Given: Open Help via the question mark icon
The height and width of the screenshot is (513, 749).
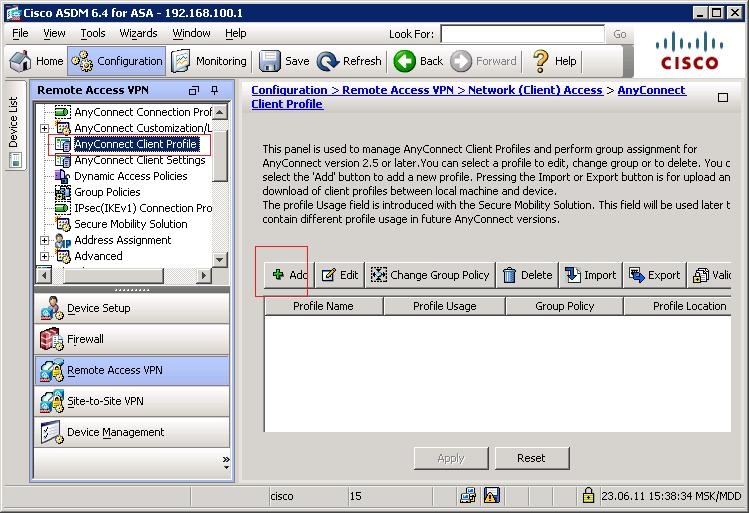Looking at the screenshot, I should 554,61.
